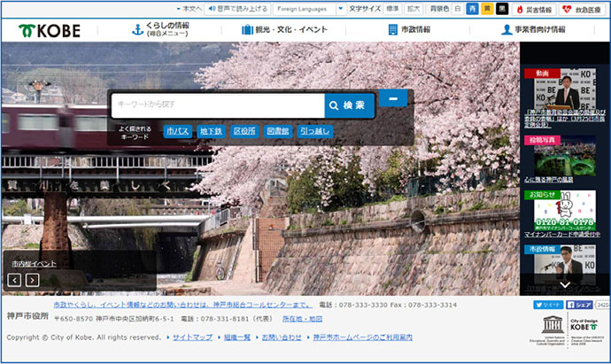Open 心に残る神戸の風景 link

[x=548, y=180]
